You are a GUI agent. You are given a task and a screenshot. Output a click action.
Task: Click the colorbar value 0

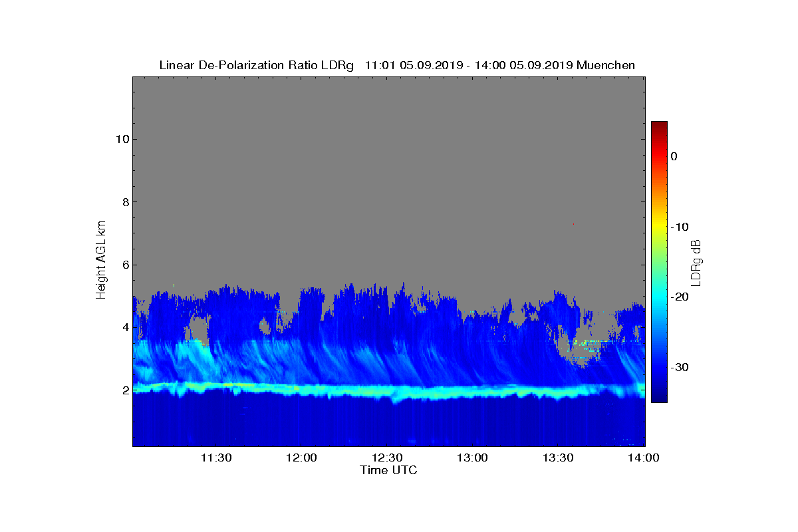pyautogui.click(x=674, y=156)
